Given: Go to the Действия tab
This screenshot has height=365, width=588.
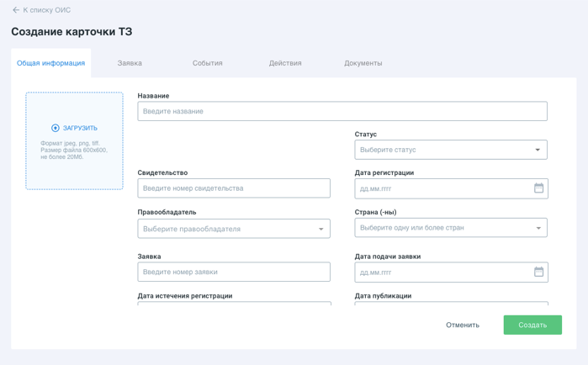Looking at the screenshot, I should (x=285, y=63).
